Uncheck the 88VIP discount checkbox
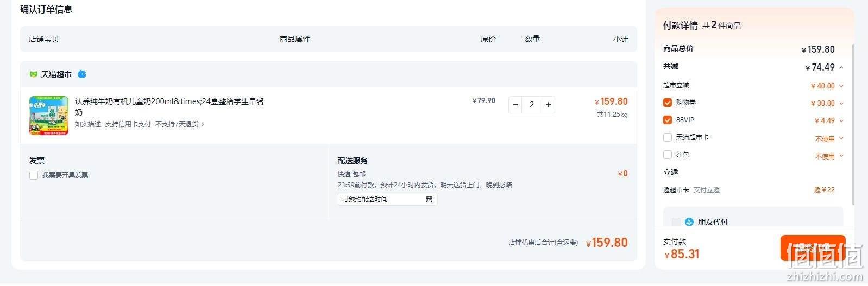 coord(668,120)
